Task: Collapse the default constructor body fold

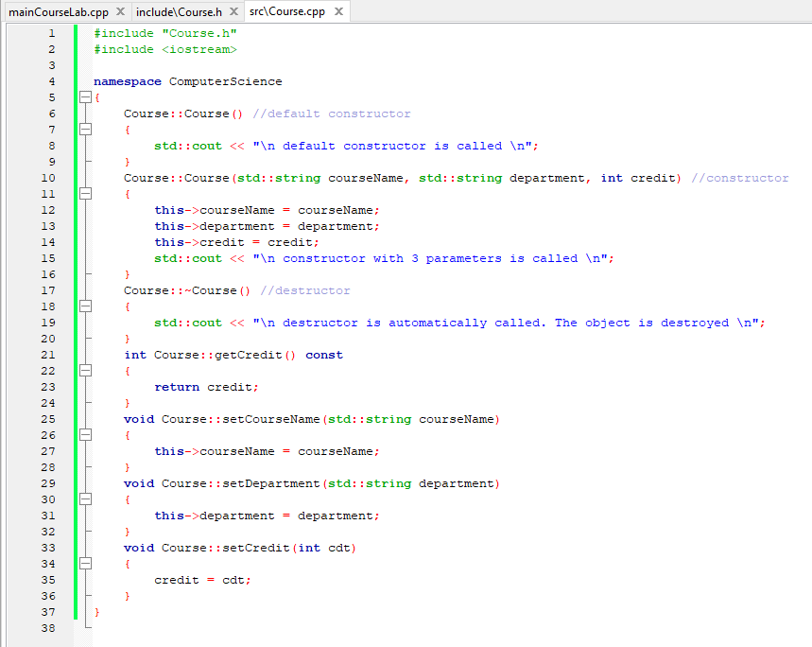Action: coord(86,130)
